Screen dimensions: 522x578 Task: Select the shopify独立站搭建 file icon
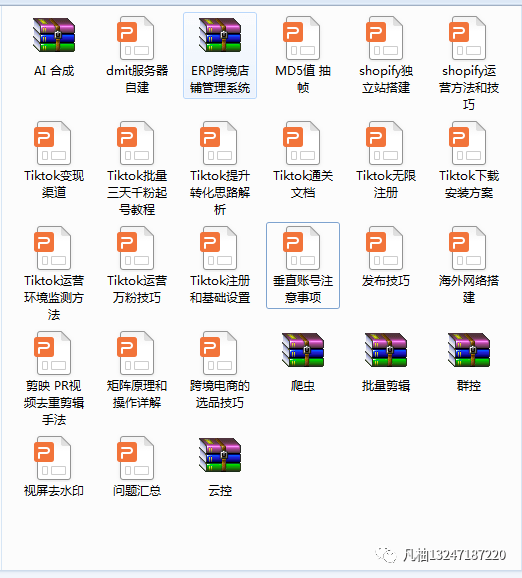click(384, 38)
